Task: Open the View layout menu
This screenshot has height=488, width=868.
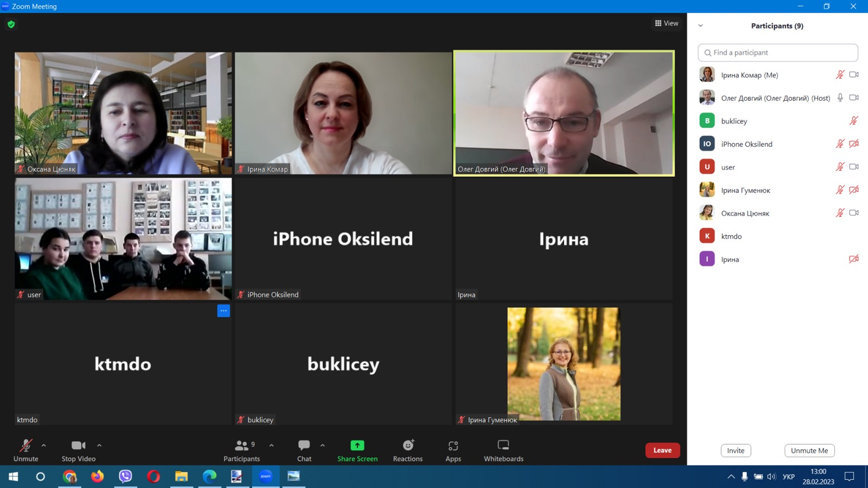Action: point(666,23)
